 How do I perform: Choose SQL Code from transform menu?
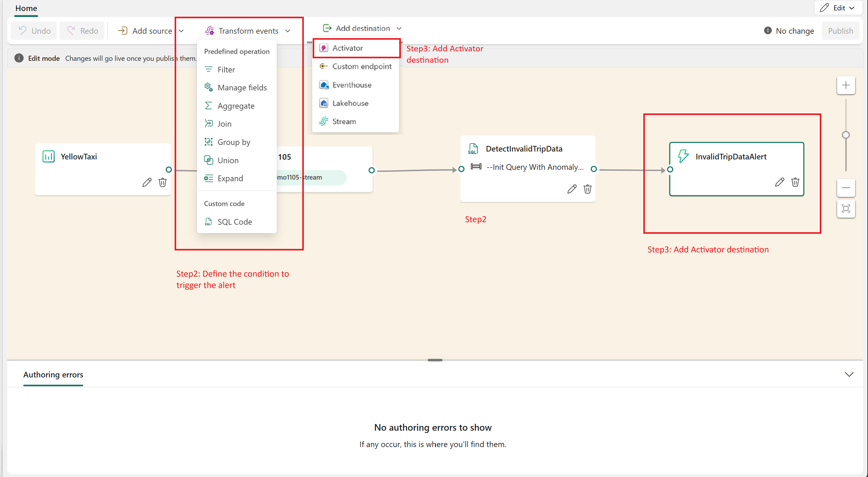234,222
